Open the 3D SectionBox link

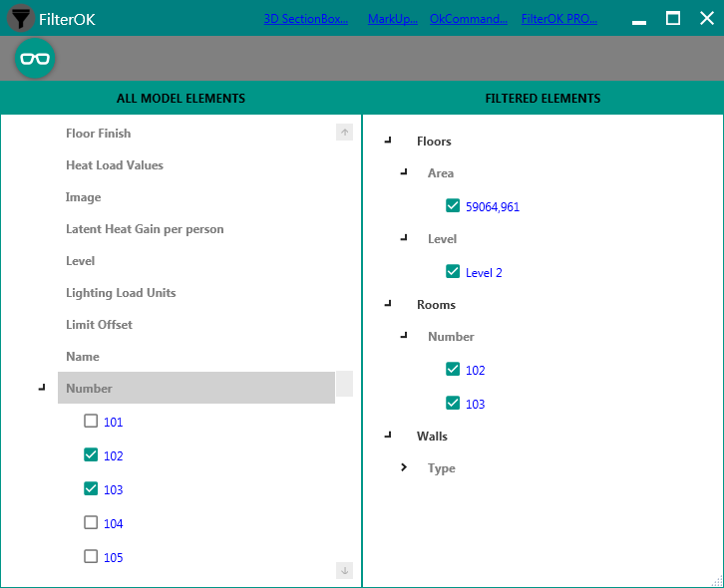(x=306, y=19)
